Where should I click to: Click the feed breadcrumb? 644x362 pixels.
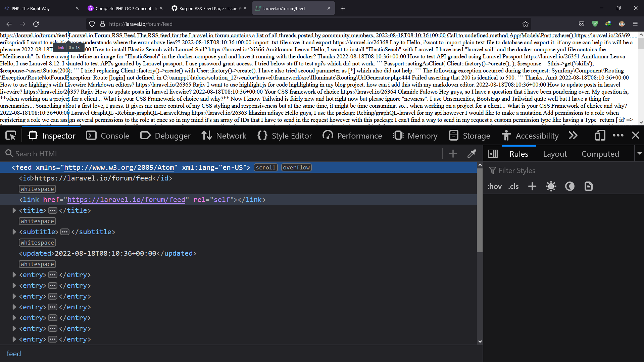pos(14,354)
